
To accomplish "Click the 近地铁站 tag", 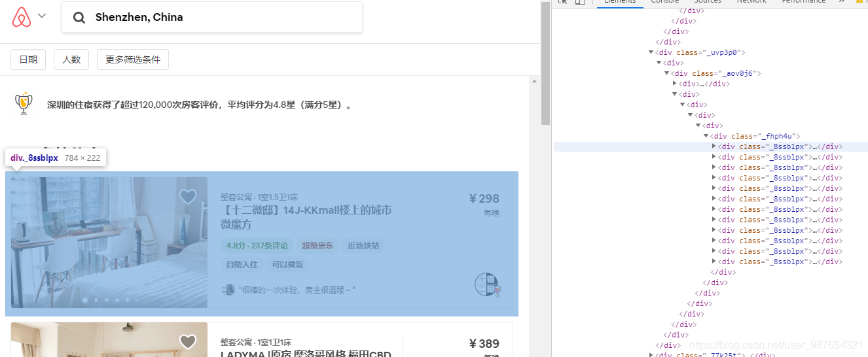I will coord(363,246).
